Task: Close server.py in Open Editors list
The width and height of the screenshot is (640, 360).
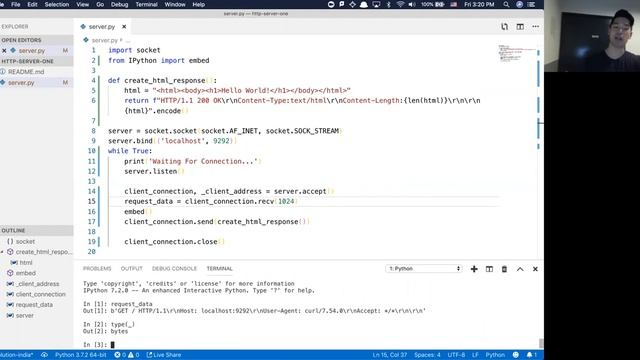Action: click(4, 51)
